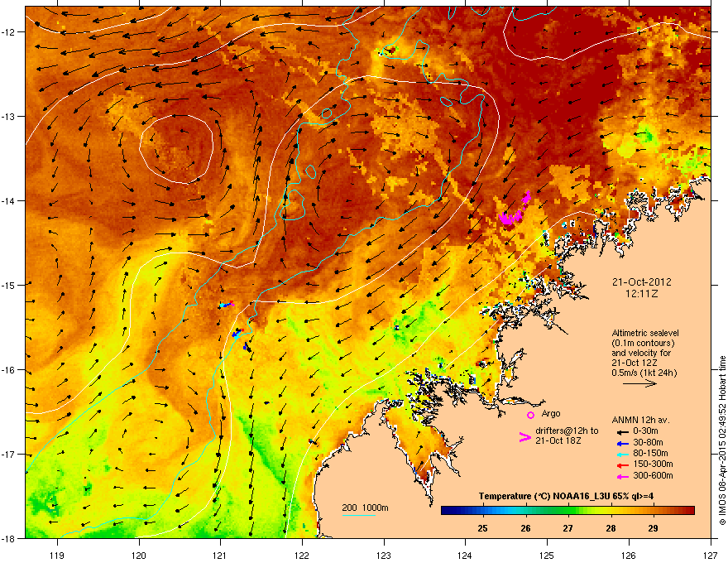Screen dimensions: 728x563
Task: Click the colorbar value 26
Action: point(525,528)
